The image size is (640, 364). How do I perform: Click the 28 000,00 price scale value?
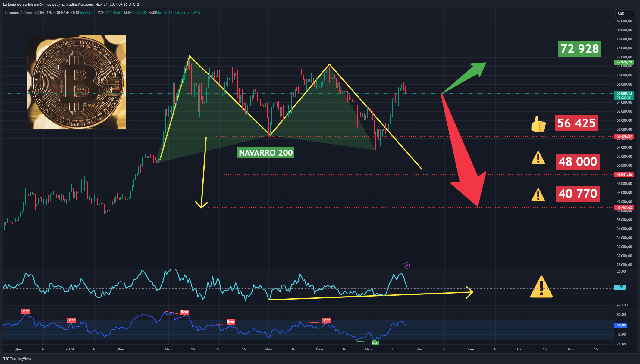point(624,265)
